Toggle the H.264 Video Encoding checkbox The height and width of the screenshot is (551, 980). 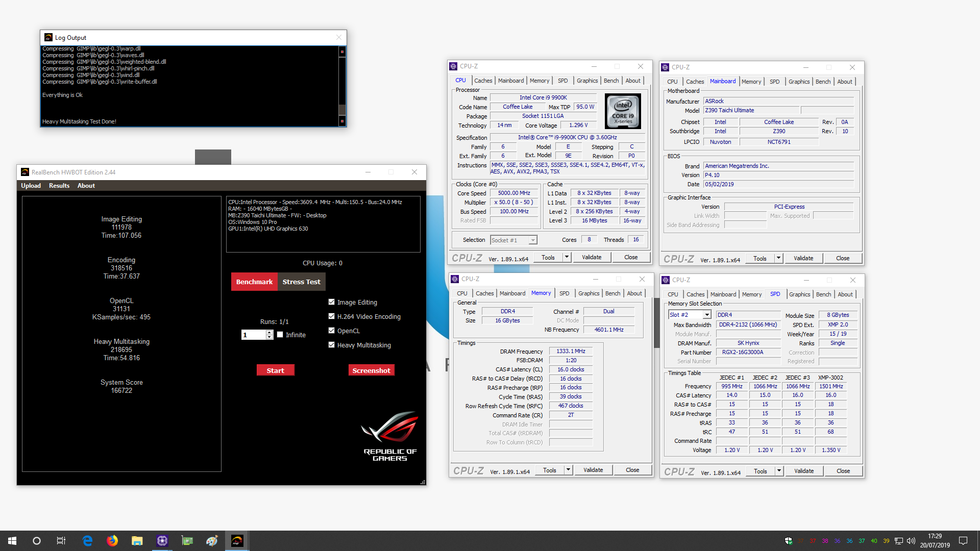pyautogui.click(x=332, y=316)
